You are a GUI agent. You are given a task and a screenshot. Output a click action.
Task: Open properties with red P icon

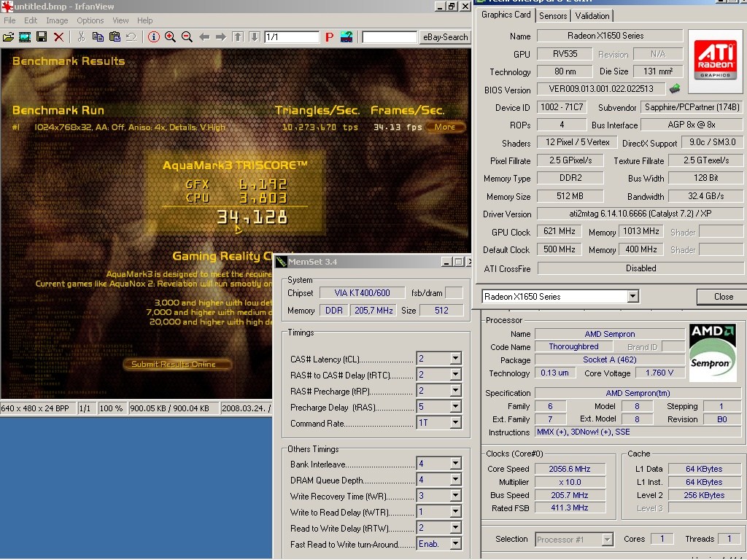coord(329,37)
